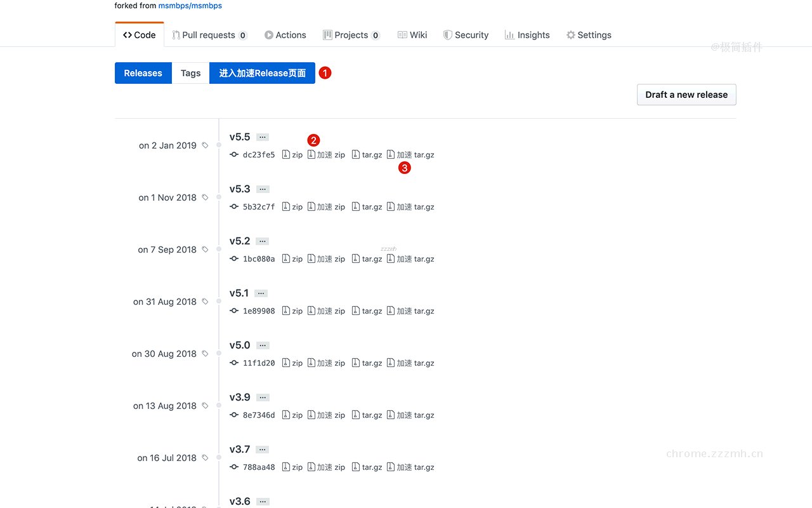812x508 pixels.
Task: Open repository Settings tab
Action: point(589,35)
